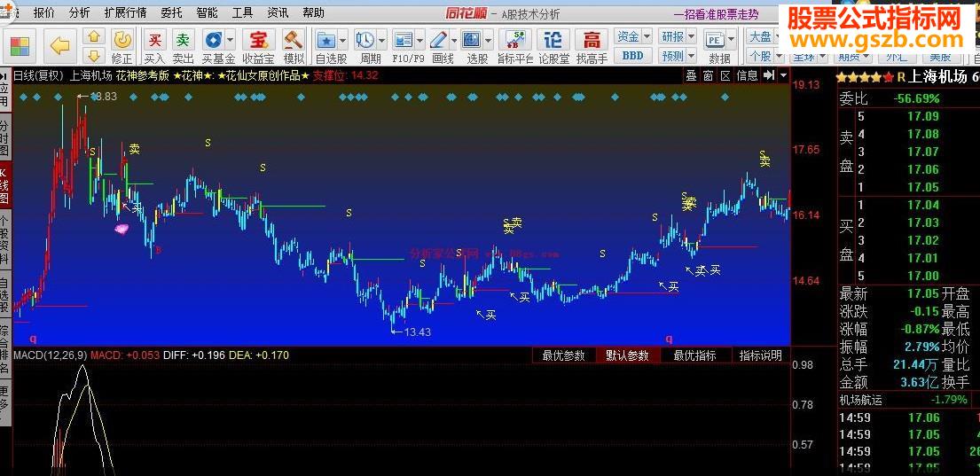Select the 默认参数 tab
980x476 pixels.
[x=628, y=355]
